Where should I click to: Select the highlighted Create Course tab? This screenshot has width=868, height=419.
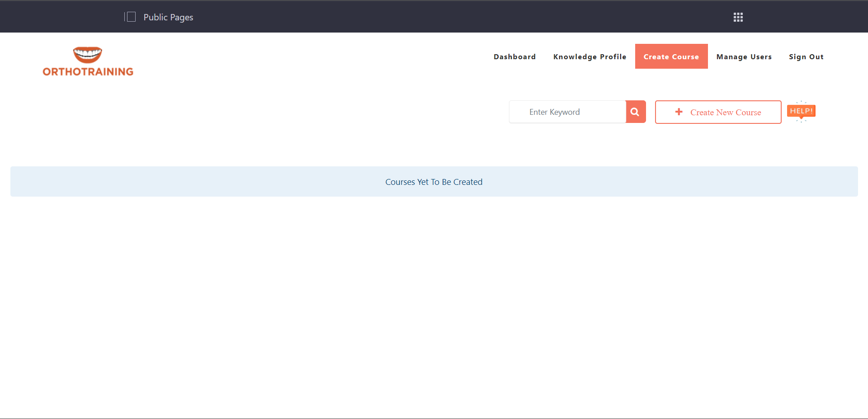[671, 57]
